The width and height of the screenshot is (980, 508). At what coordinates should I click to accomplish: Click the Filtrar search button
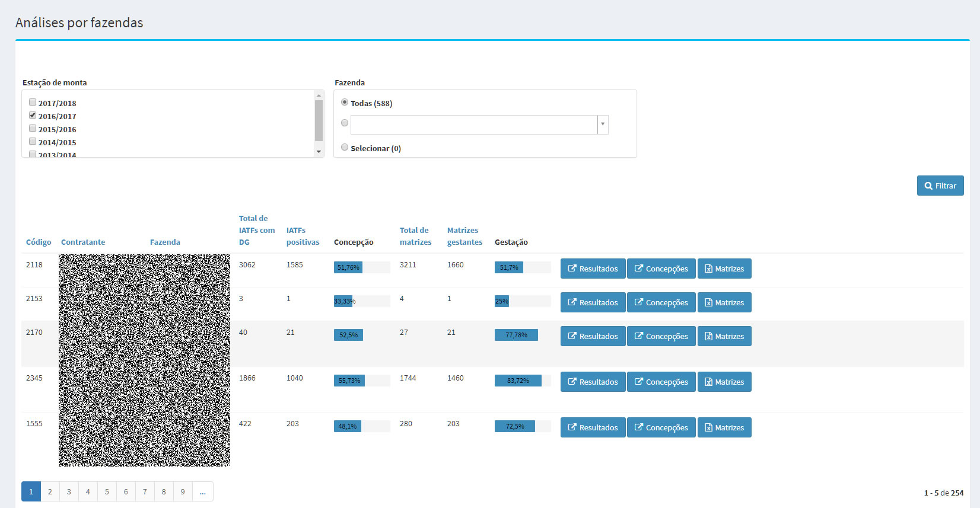click(940, 186)
